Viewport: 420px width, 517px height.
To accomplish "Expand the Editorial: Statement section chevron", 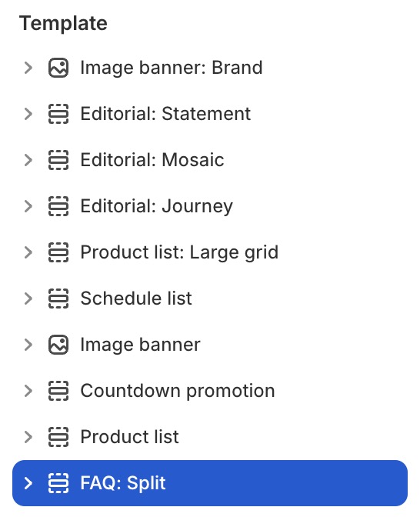I will [28, 114].
